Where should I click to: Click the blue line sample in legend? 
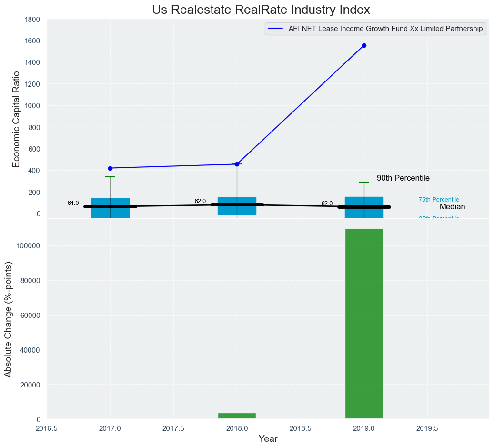276,29
